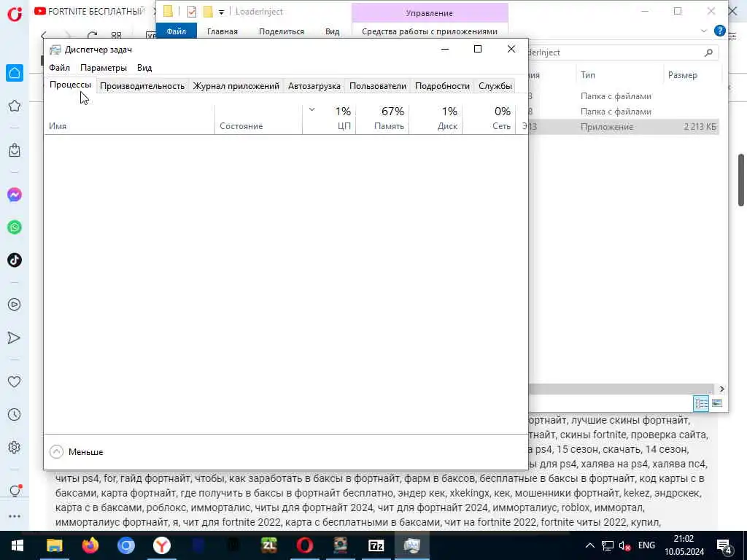Click the search magnifier in Explorer
This screenshot has width=747, height=560.
click(708, 52)
